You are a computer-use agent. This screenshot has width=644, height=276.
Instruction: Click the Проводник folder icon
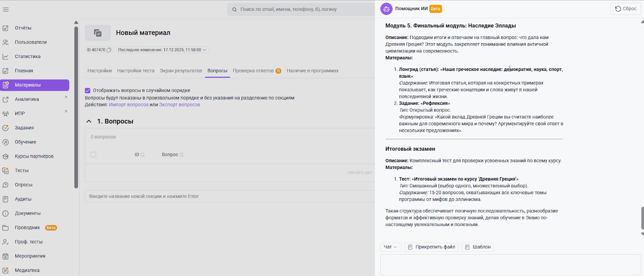tap(6, 228)
